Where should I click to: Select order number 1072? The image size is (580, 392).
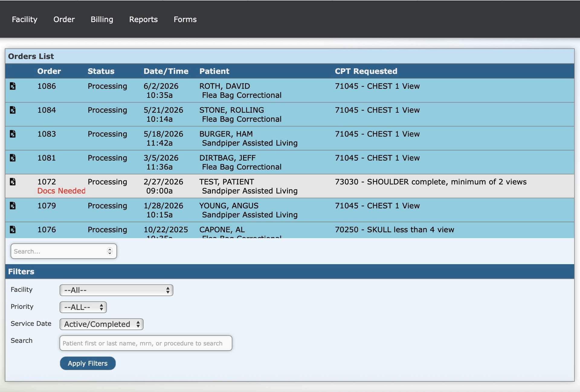pos(47,182)
